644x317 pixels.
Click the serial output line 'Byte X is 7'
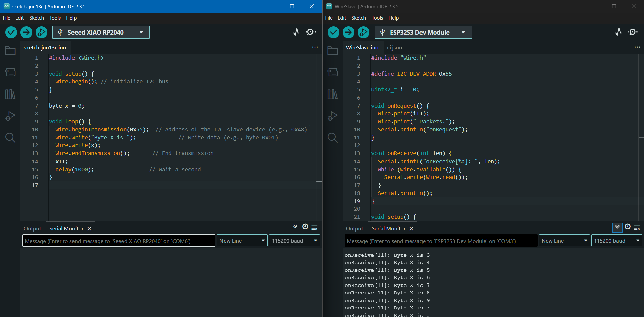387,286
